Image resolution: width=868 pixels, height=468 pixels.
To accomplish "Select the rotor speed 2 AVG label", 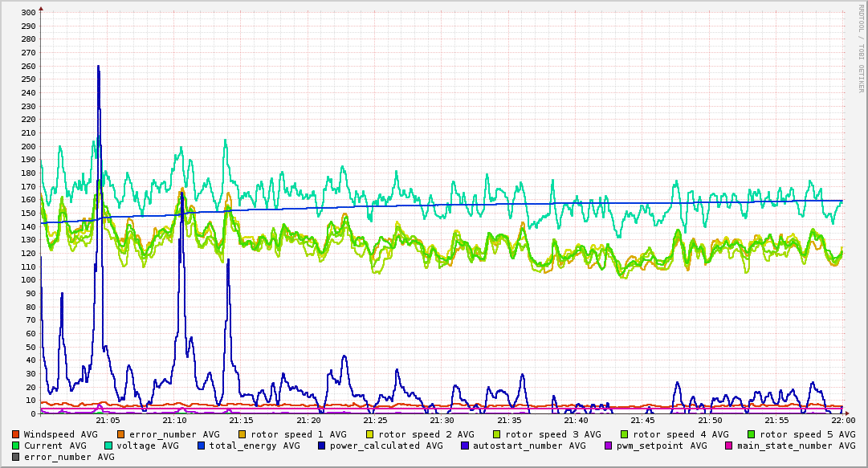I will (426, 435).
